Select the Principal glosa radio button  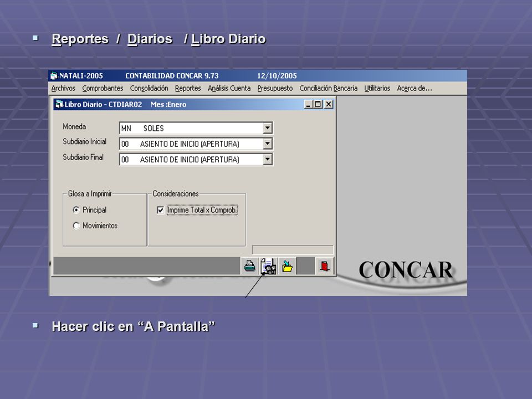click(76, 210)
